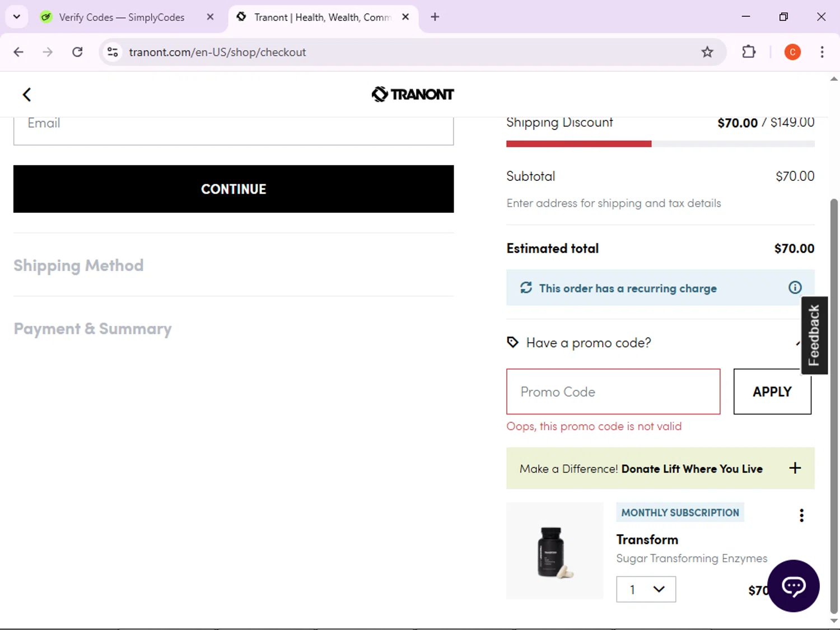Go back using the Tranont page back arrow
The width and height of the screenshot is (840, 630).
click(26, 95)
